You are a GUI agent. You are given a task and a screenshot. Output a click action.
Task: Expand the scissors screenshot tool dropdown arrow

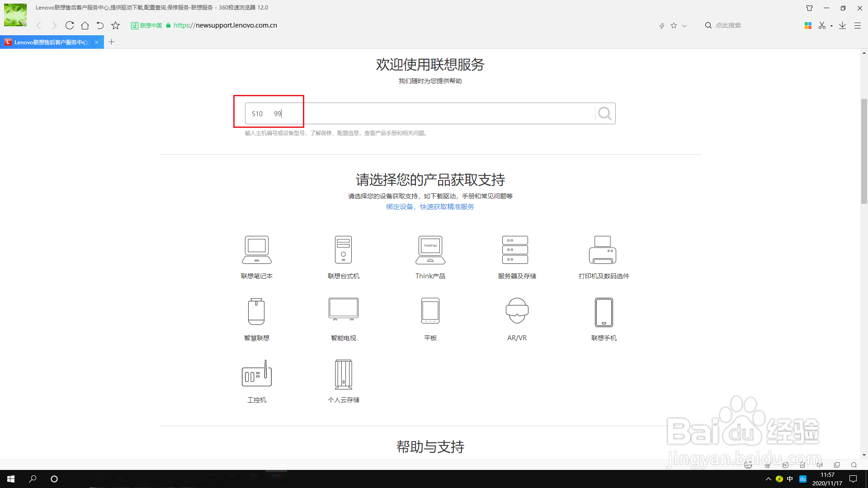click(831, 26)
